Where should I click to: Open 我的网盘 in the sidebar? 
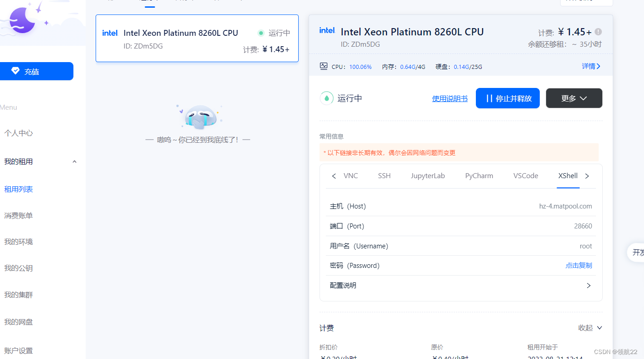(x=19, y=322)
